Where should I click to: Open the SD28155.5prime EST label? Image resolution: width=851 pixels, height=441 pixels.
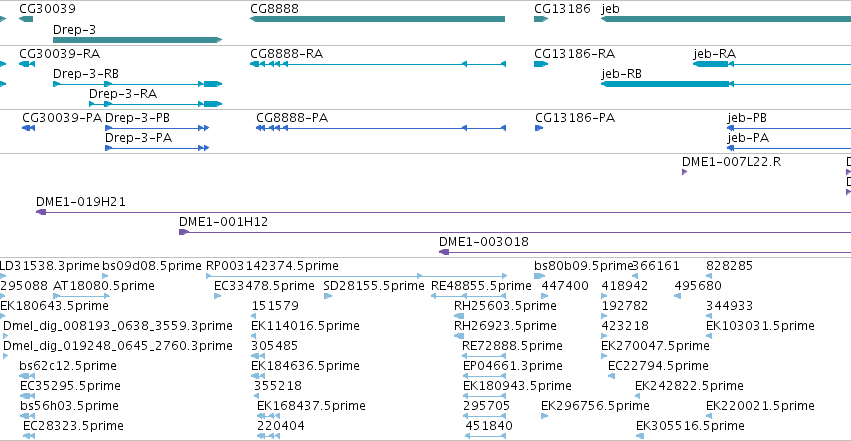374,286
